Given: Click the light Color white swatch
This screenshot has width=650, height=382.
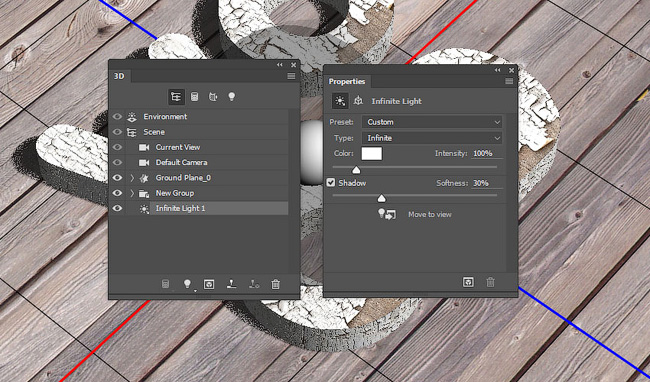Looking at the screenshot, I should (x=371, y=153).
